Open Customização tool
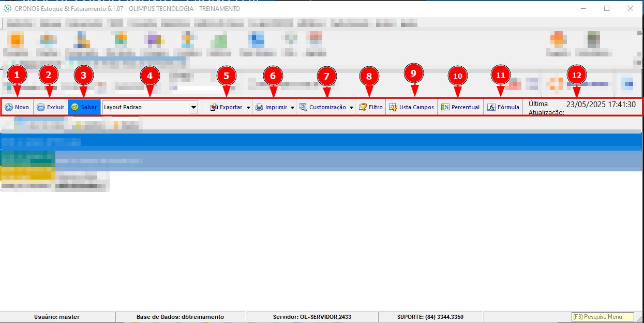Image resolution: width=644 pixels, height=323 pixels. (x=322, y=107)
